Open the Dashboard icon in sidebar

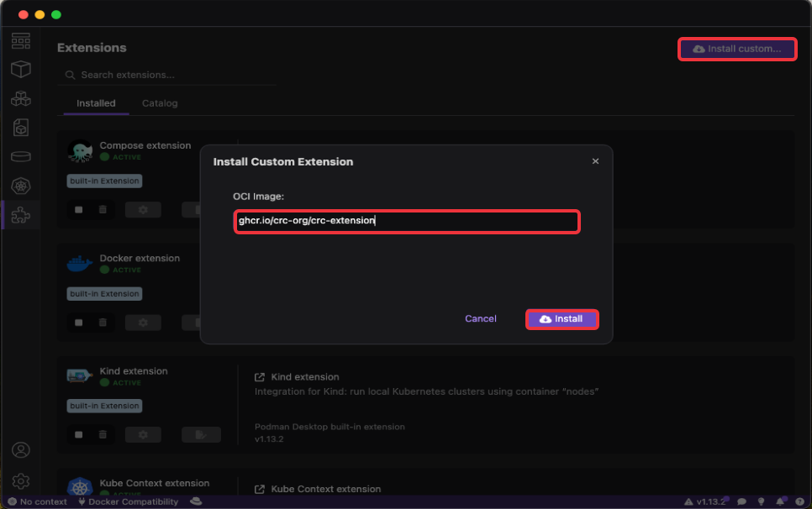click(x=21, y=41)
